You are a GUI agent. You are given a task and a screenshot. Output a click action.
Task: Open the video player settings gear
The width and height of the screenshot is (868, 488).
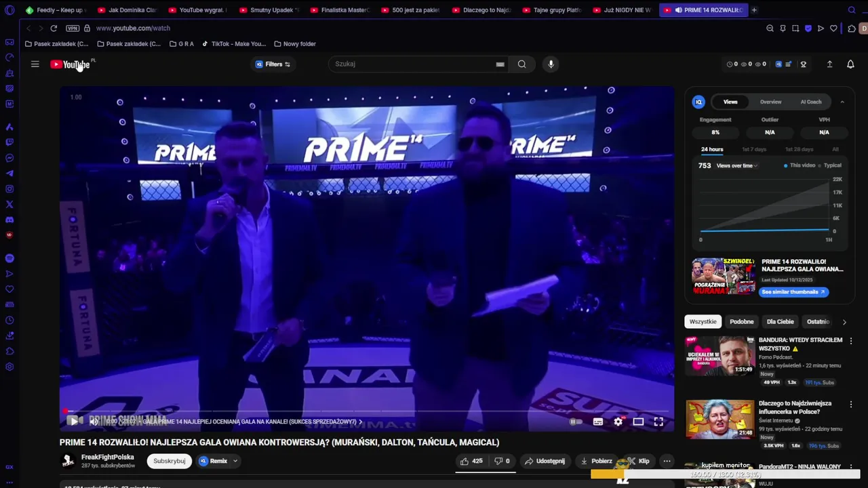click(x=618, y=422)
